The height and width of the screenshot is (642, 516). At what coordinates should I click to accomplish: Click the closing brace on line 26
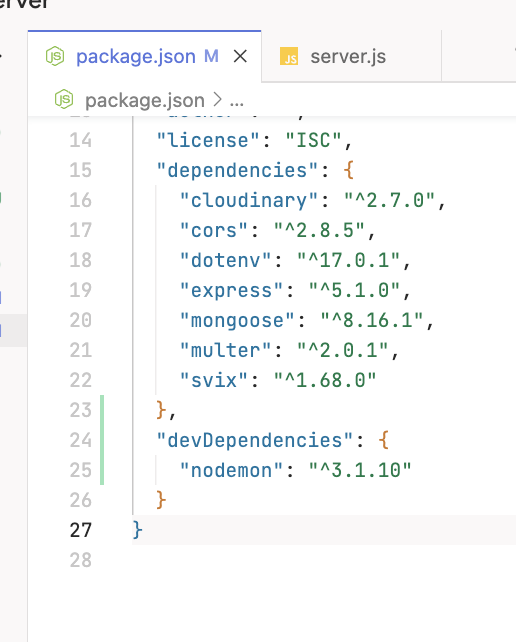click(161, 500)
